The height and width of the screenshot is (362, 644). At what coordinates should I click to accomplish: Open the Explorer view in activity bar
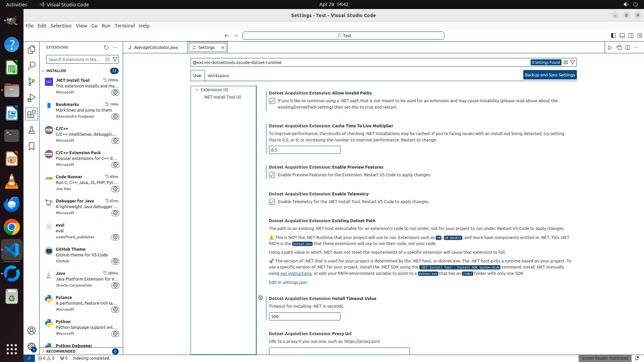pos(32,50)
